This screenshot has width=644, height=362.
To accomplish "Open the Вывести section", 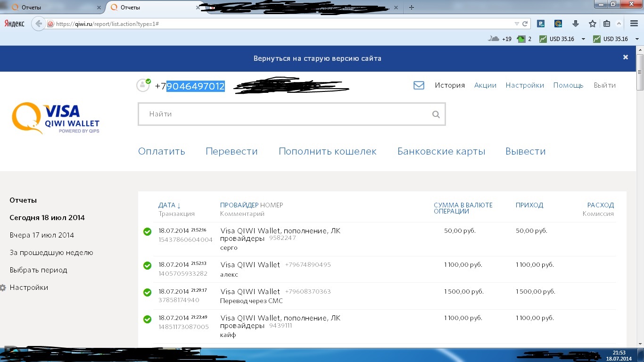I will point(526,151).
